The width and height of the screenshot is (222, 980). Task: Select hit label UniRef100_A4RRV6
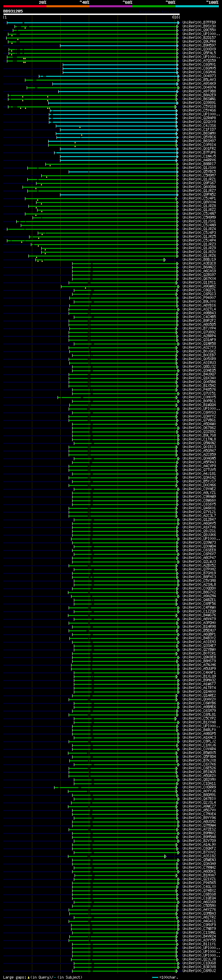(x=199, y=160)
